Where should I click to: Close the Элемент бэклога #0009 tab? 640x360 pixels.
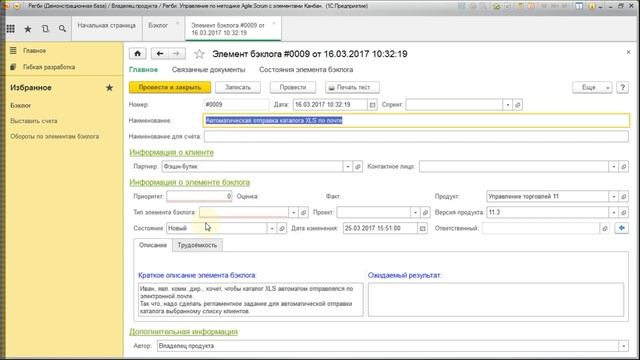(274, 23)
